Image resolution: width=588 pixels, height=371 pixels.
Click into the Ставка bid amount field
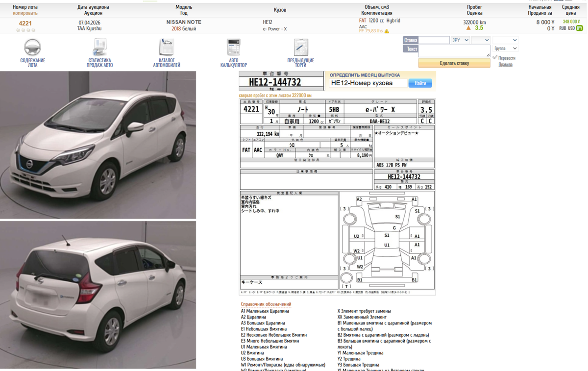(434, 40)
